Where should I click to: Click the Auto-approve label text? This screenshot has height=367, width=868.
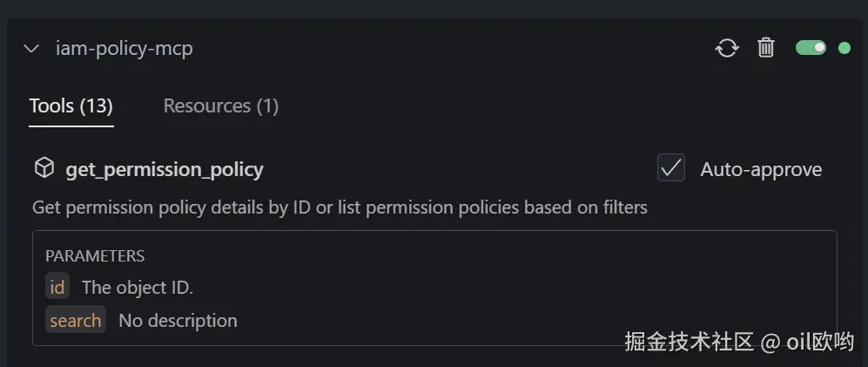click(760, 169)
